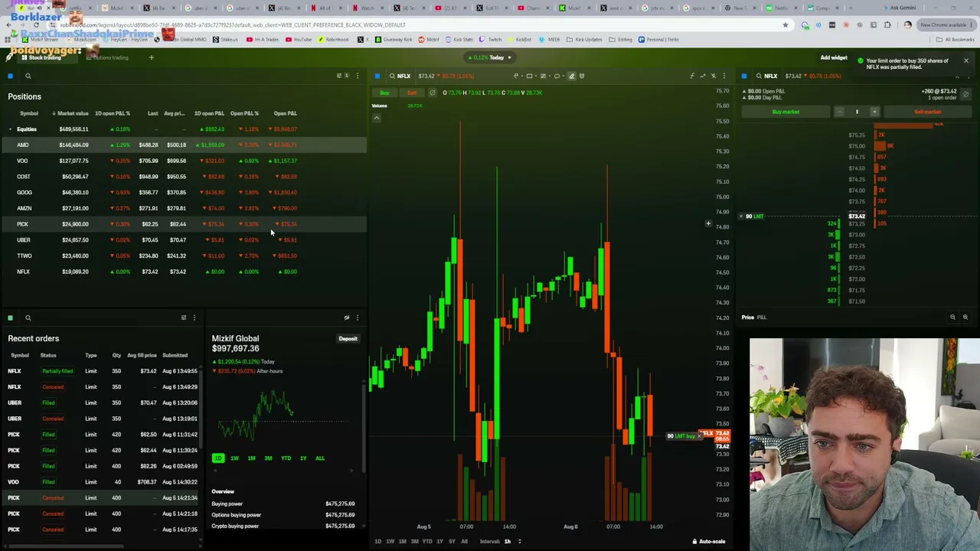Click the blue link-color square in Positions
The height and width of the screenshot is (551, 980).
[10, 76]
